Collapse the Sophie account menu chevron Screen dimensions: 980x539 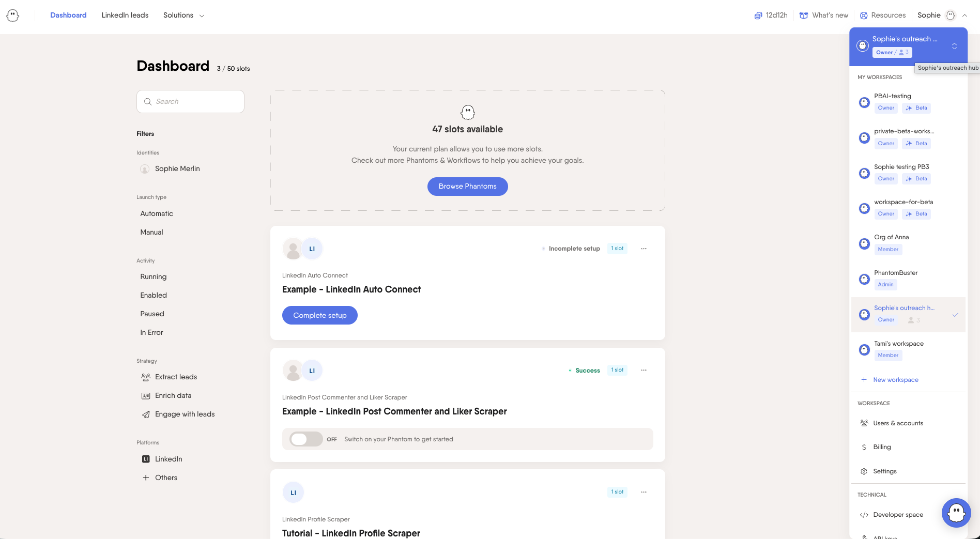tap(964, 16)
